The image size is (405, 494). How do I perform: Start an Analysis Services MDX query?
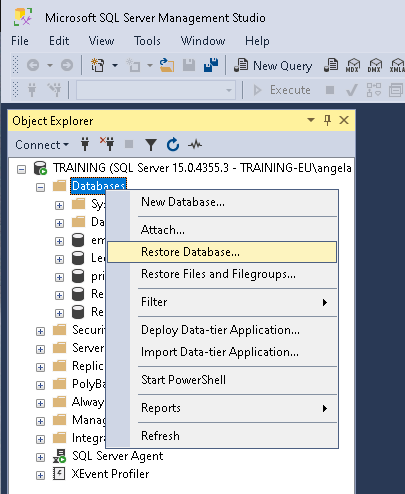(x=353, y=65)
